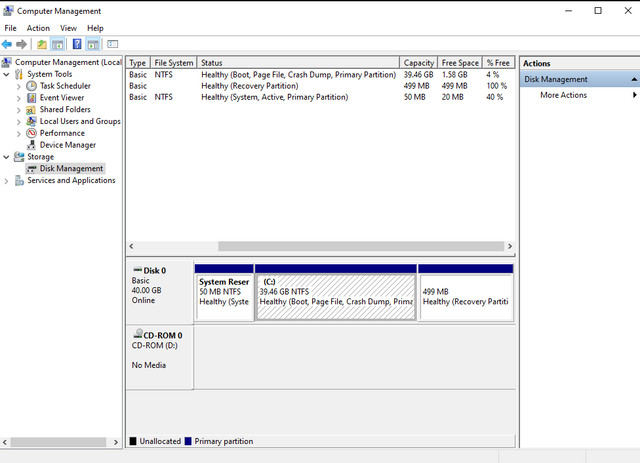The height and width of the screenshot is (463, 640).
Task: Collapse the System Tools node
Action: (x=6, y=74)
